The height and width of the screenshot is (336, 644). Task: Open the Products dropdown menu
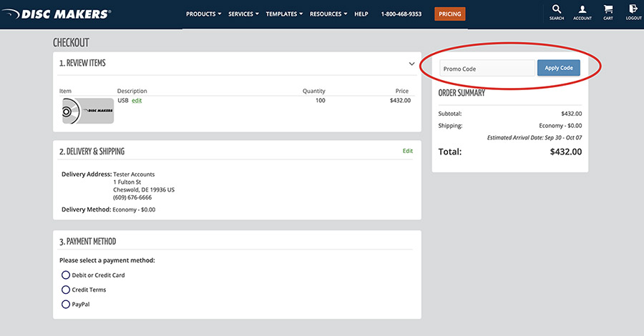click(203, 14)
